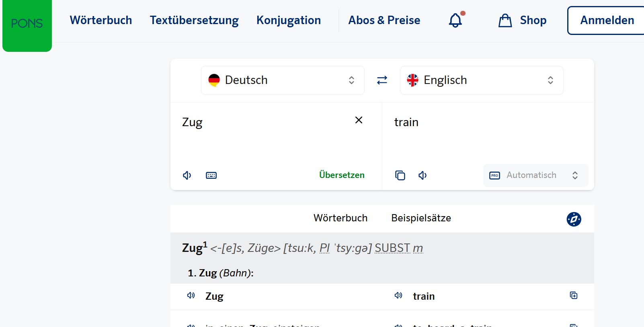Play pronunciation of dictionary entry Zug
Screen dimensions: 644x327
coord(191,296)
